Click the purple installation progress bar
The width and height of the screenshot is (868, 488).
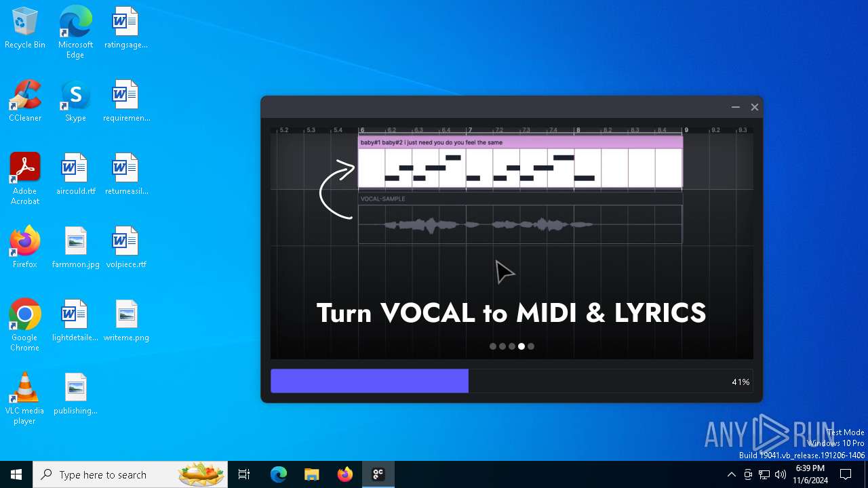[x=370, y=381]
